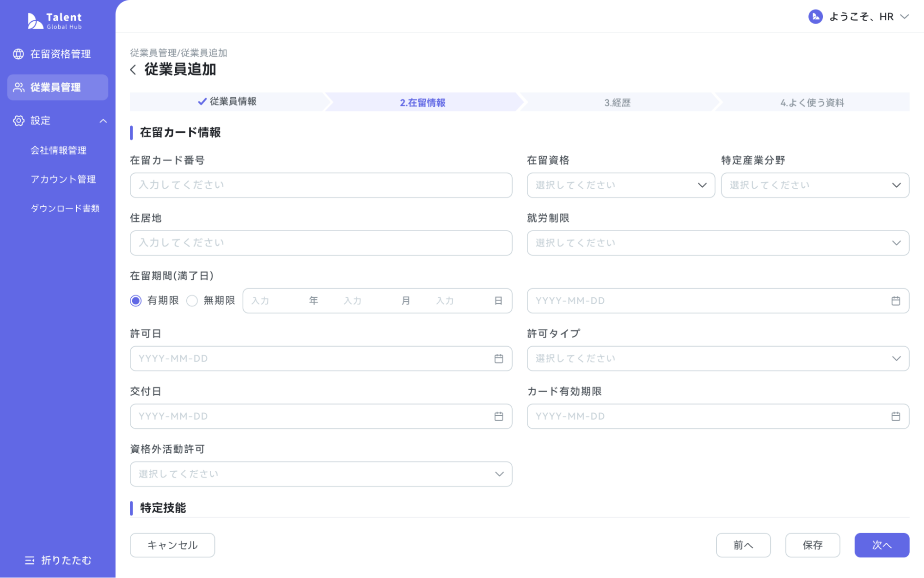Collapse the 設定 menu chevron
This screenshot has width=924, height=578.
point(103,121)
